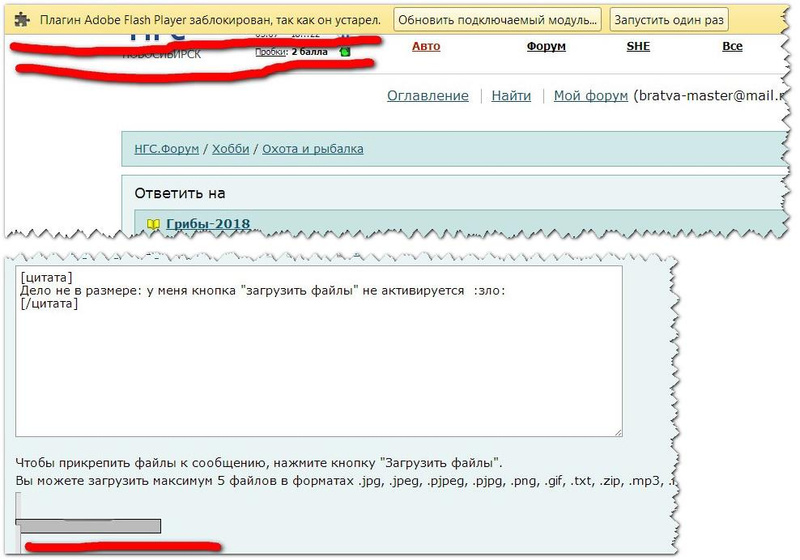This screenshot has width=800, height=560.
Task: Open 'Охота и рыбалка' breadcrumb link
Action: [313, 149]
